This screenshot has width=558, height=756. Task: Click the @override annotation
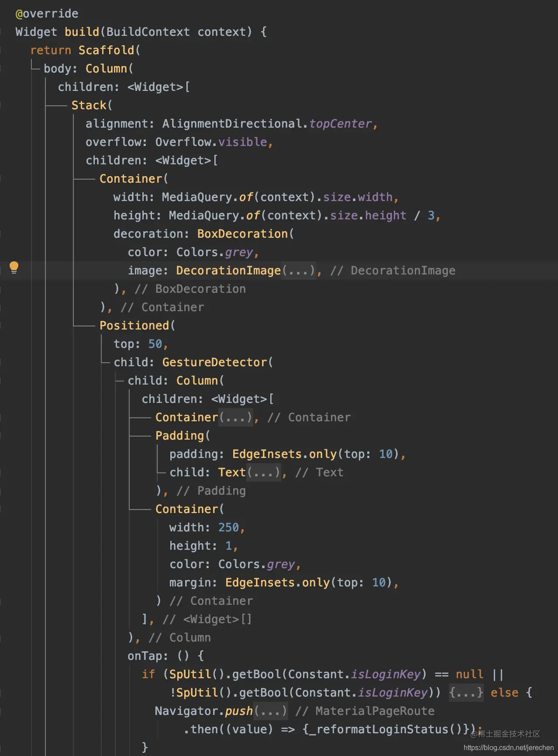pos(47,14)
